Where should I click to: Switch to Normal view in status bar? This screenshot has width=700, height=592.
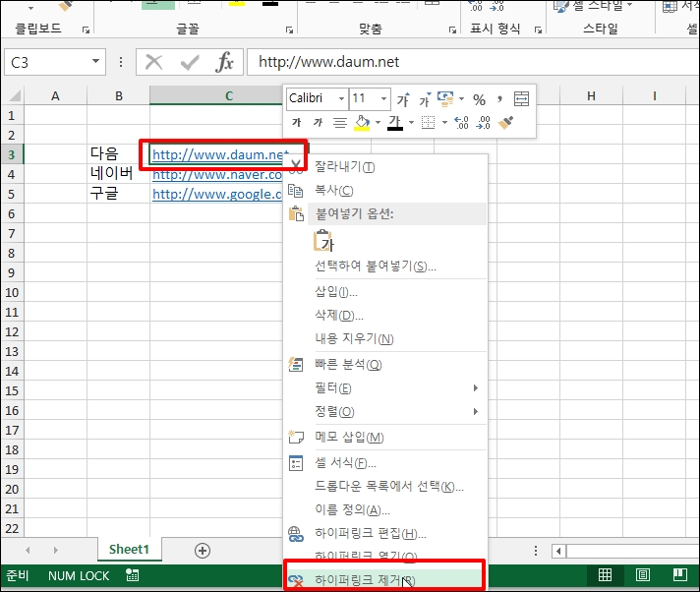coord(605,575)
